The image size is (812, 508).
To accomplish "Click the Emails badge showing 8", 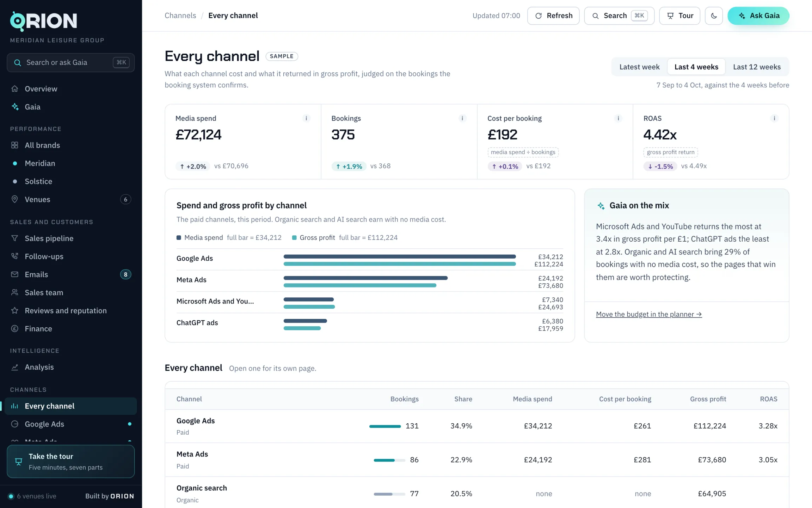I will click(x=125, y=274).
